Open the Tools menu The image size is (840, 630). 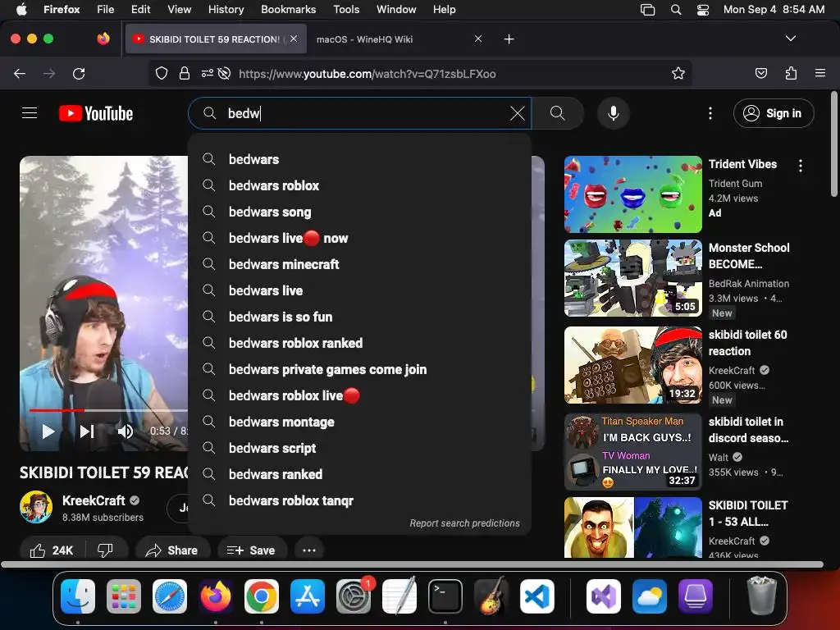[346, 9]
